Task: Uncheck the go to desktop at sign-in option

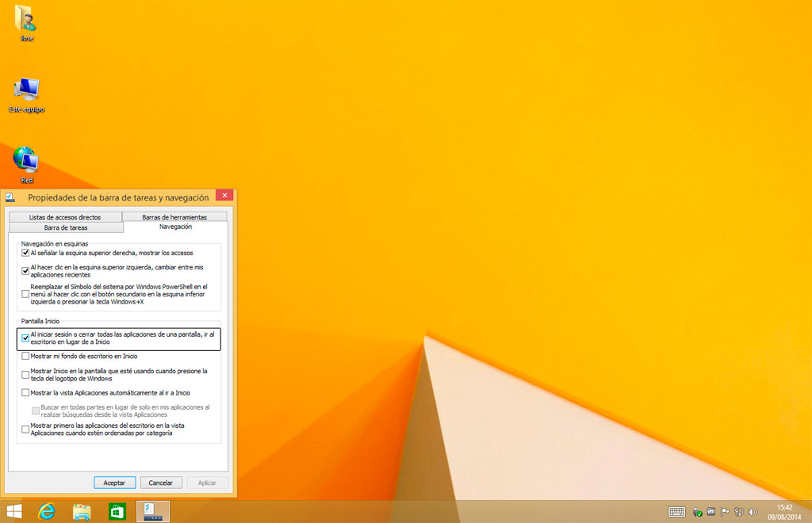Action: pos(26,338)
